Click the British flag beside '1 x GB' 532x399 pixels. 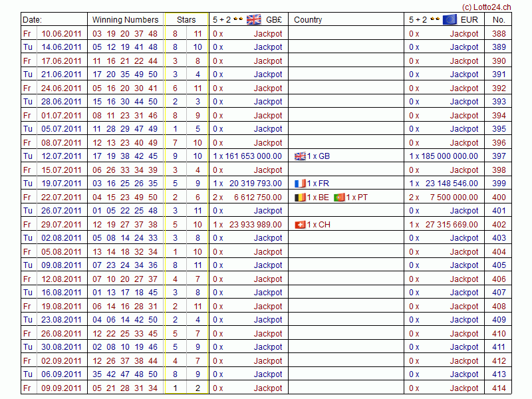pyautogui.click(x=300, y=156)
